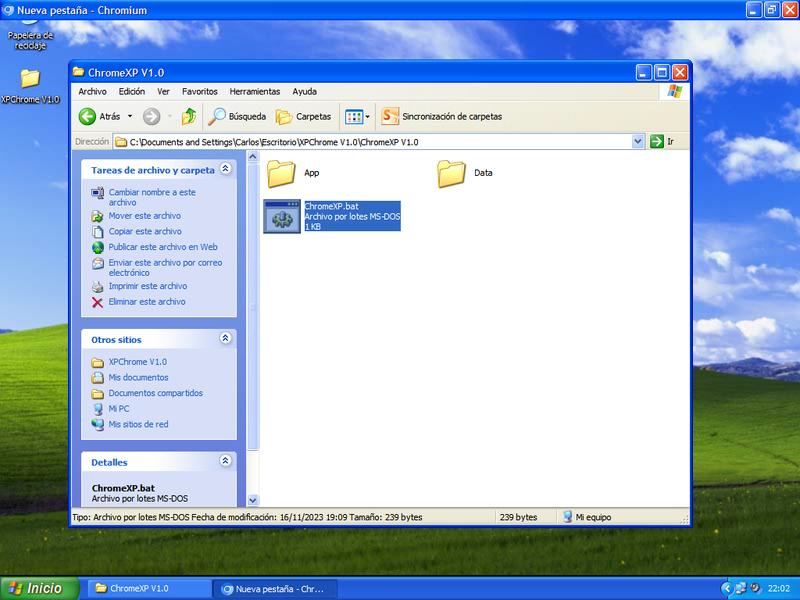Image resolution: width=800 pixels, height=600 pixels.
Task: Click the Mis documentos folder icon
Action: (97, 378)
